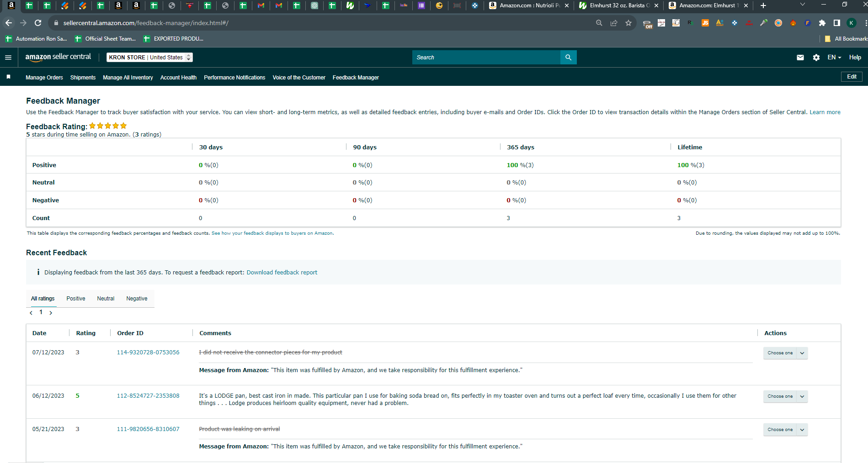Click the Seller Central search field

(x=486, y=58)
